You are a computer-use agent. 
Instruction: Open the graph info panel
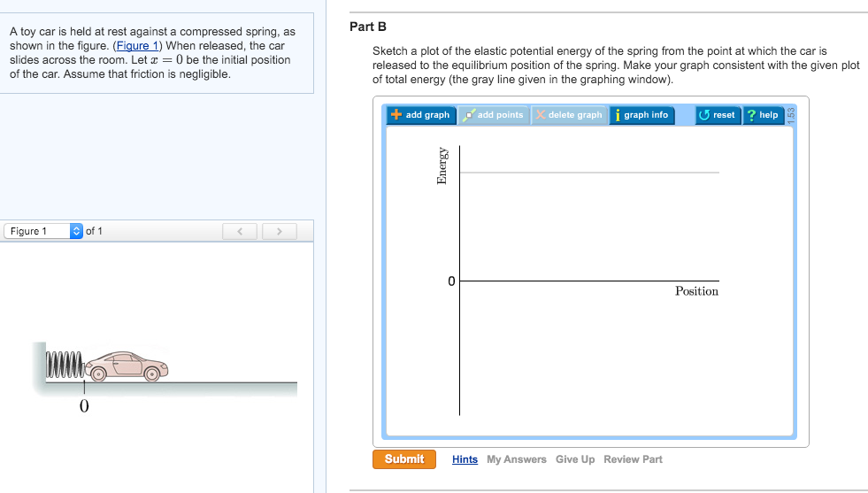coord(641,115)
